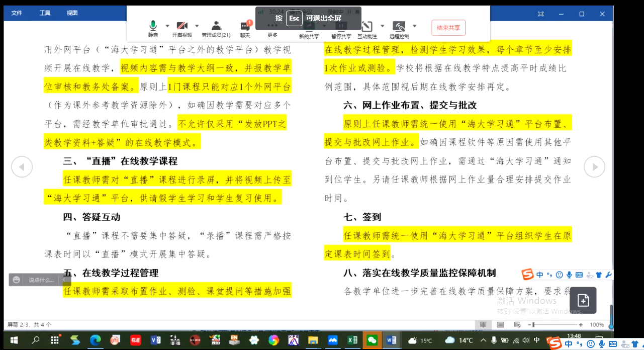Open the 文件 menu in Word
Viewport: 644px width, 350px height.
click(x=17, y=13)
